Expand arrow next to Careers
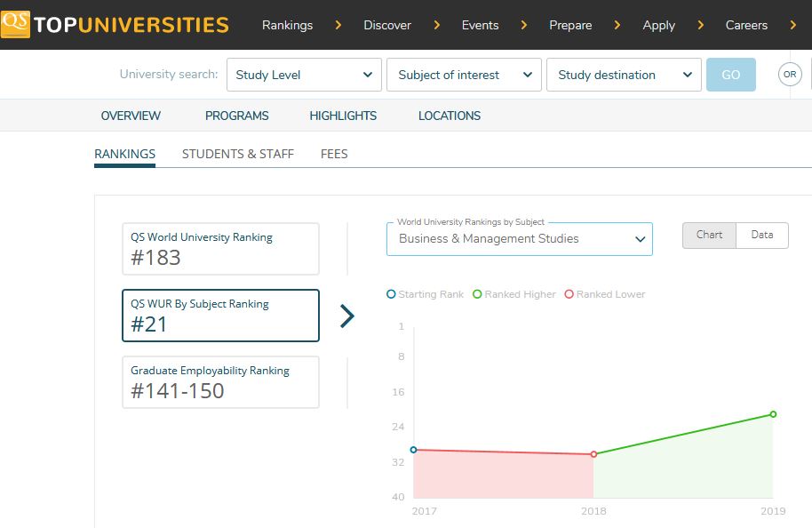Image resolution: width=812 pixels, height=528 pixels. [792, 25]
